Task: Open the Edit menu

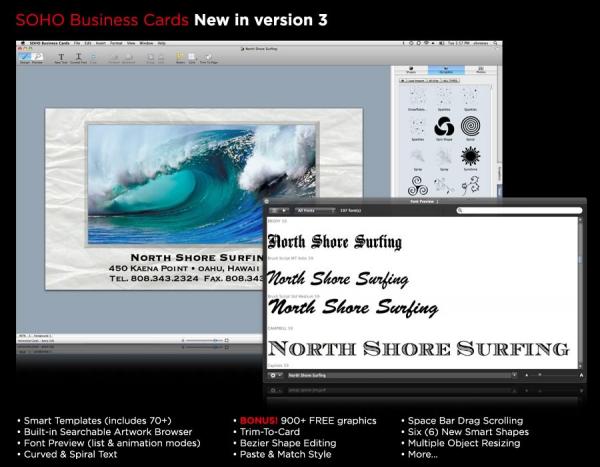Action: pyautogui.click(x=88, y=43)
